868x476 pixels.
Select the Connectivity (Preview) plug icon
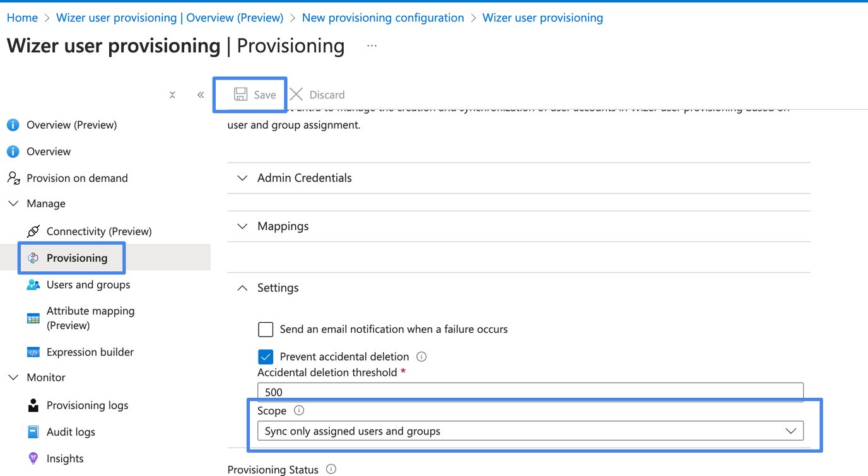(x=33, y=231)
